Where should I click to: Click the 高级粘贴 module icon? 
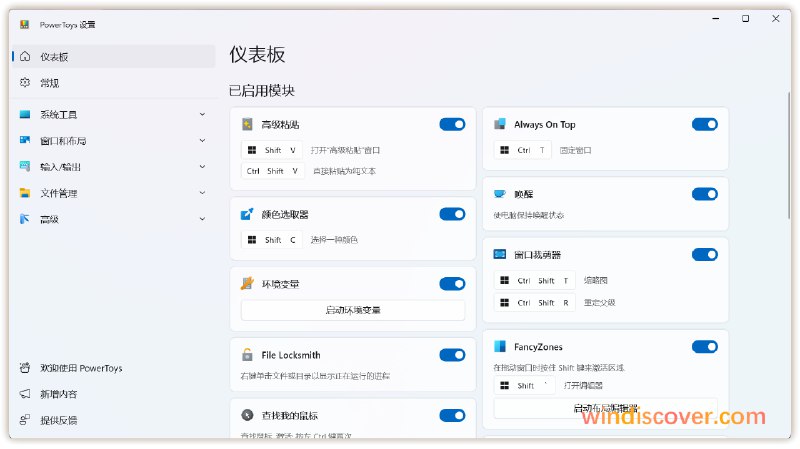coord(247,124)
